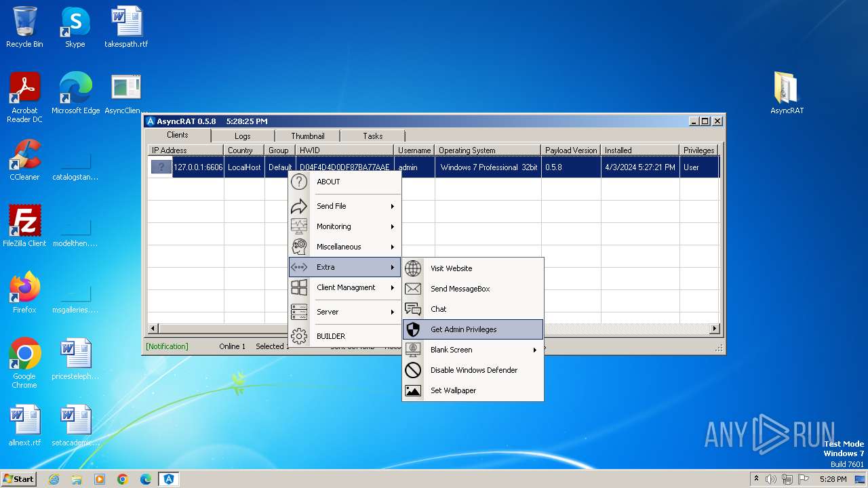Click the 127.0.0.1:6606 client entry
This screenshot has height=488, width=868.
(198, 167)
